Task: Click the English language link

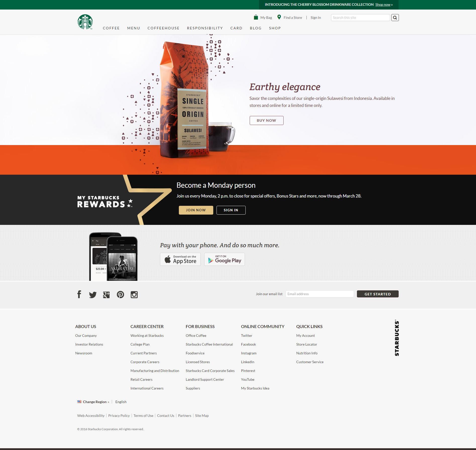Action: [x=121, y=402]
